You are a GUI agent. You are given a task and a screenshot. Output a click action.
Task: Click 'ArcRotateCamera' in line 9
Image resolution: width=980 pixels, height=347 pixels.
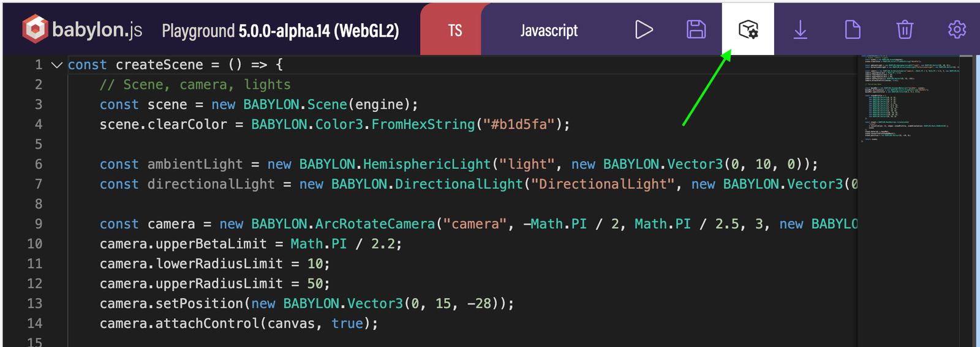tap(375, 224)
